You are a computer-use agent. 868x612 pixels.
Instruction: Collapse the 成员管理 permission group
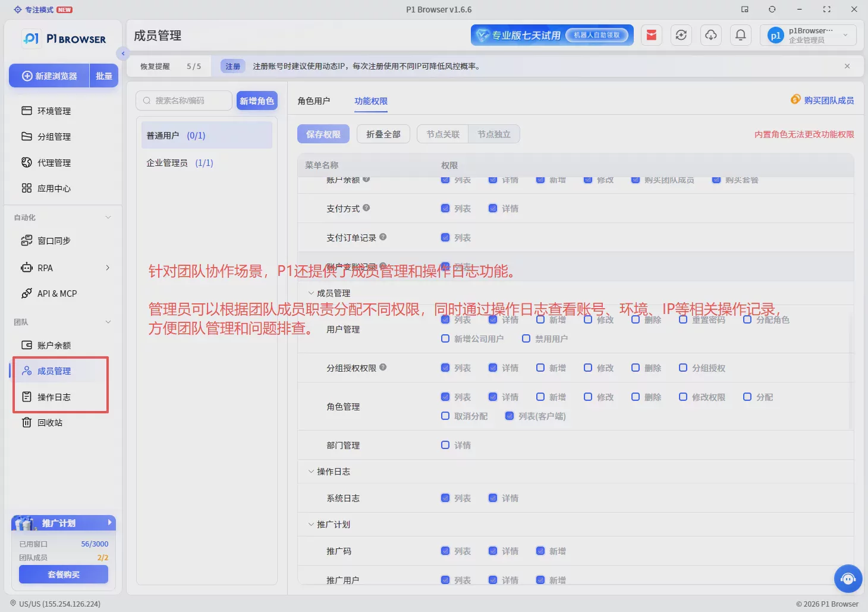coord(311,293)
